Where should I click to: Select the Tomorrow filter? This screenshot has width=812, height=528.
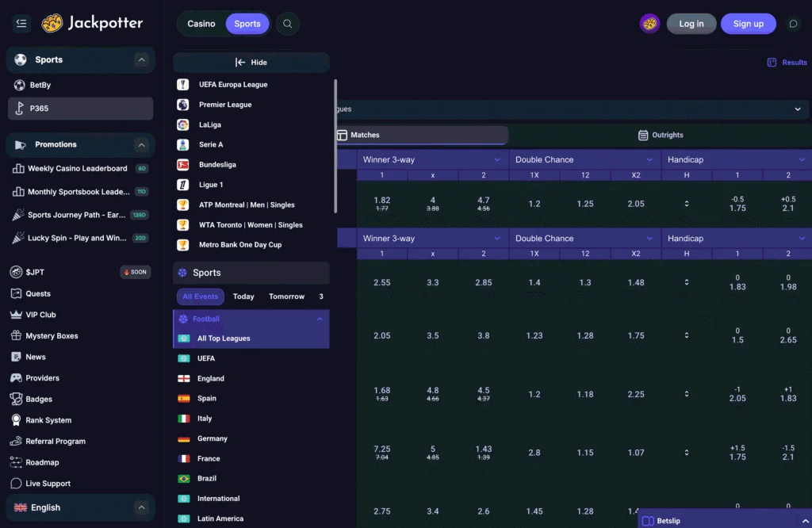tap(286, 297)
